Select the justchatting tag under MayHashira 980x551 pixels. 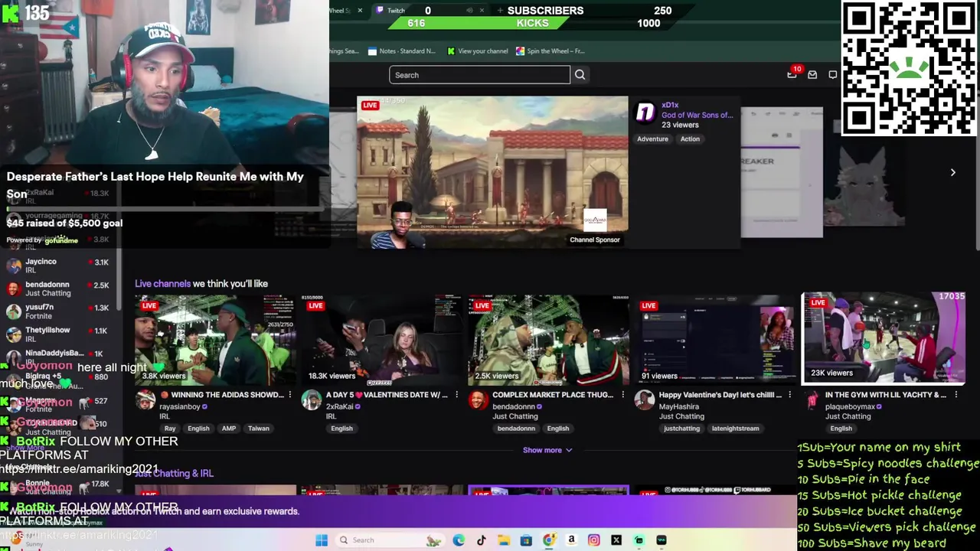pyautogui.click(x=681, y=429)
